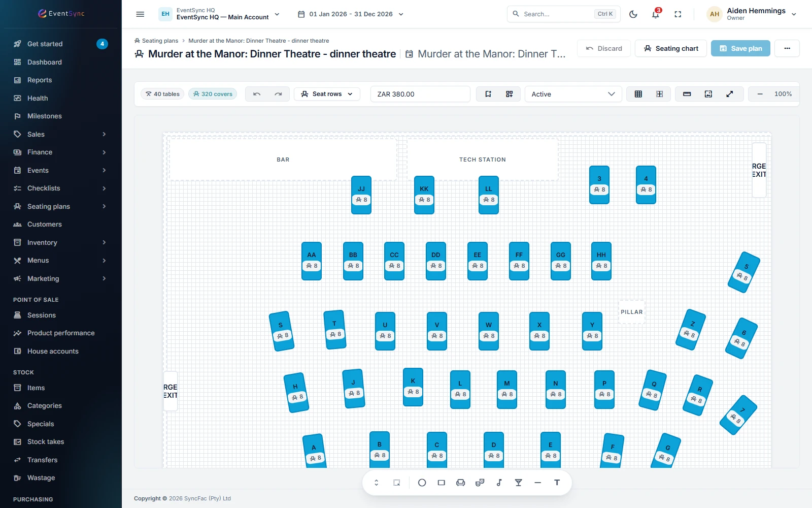This screenshot has height=508, width=812.
Task: Open the date range dropdown
Action: [x=351, y=14]
